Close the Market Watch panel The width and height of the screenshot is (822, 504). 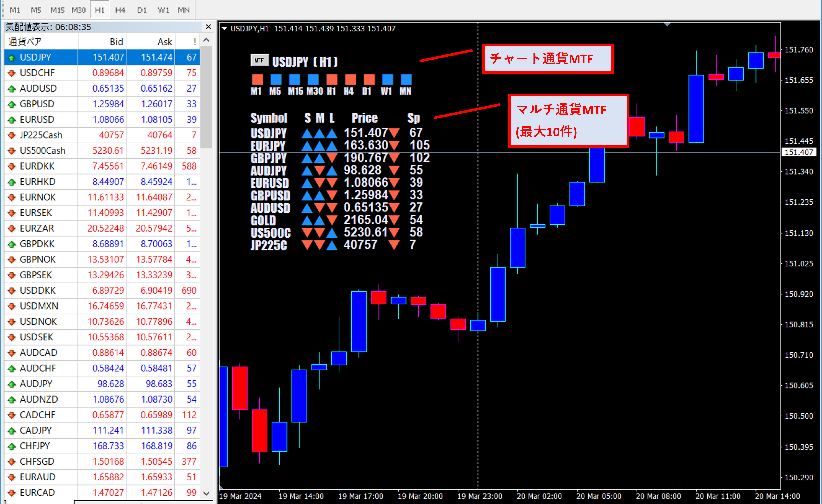208,27
